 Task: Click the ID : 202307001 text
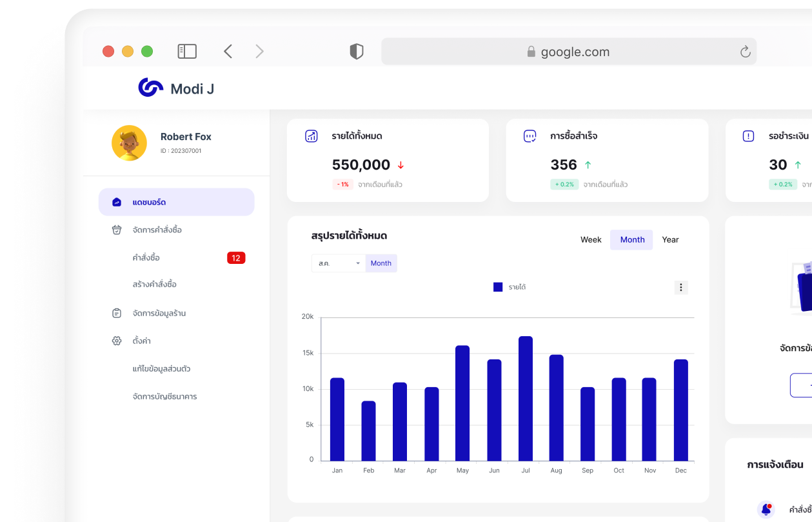click(181, 151)
